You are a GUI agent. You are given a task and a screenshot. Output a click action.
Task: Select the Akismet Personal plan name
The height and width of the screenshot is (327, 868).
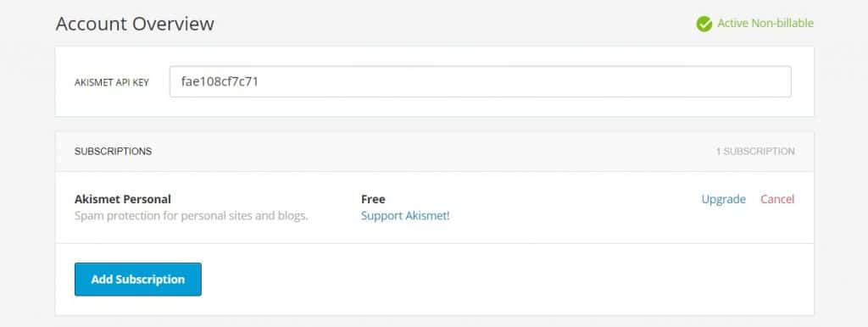coord(123,199)
